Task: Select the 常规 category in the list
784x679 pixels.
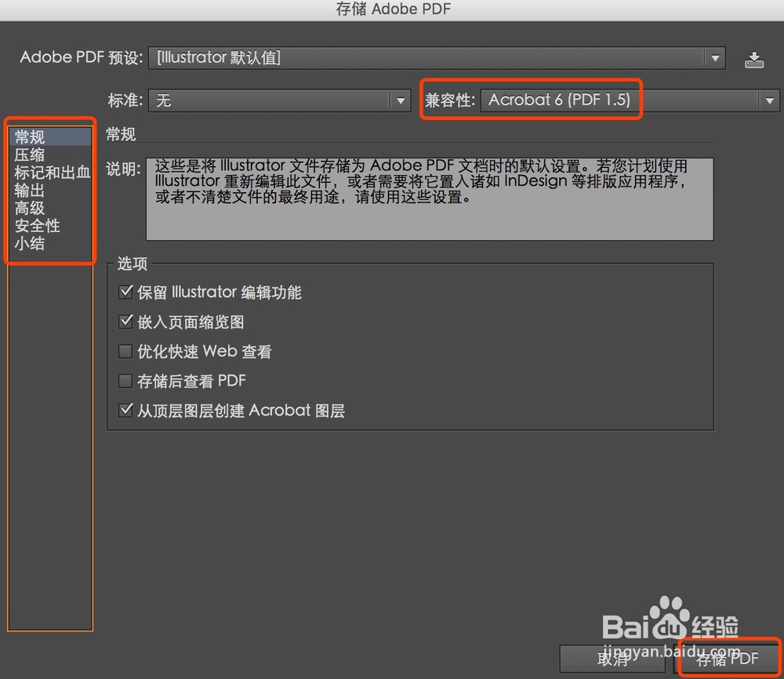Action: (x=50, y=136)
